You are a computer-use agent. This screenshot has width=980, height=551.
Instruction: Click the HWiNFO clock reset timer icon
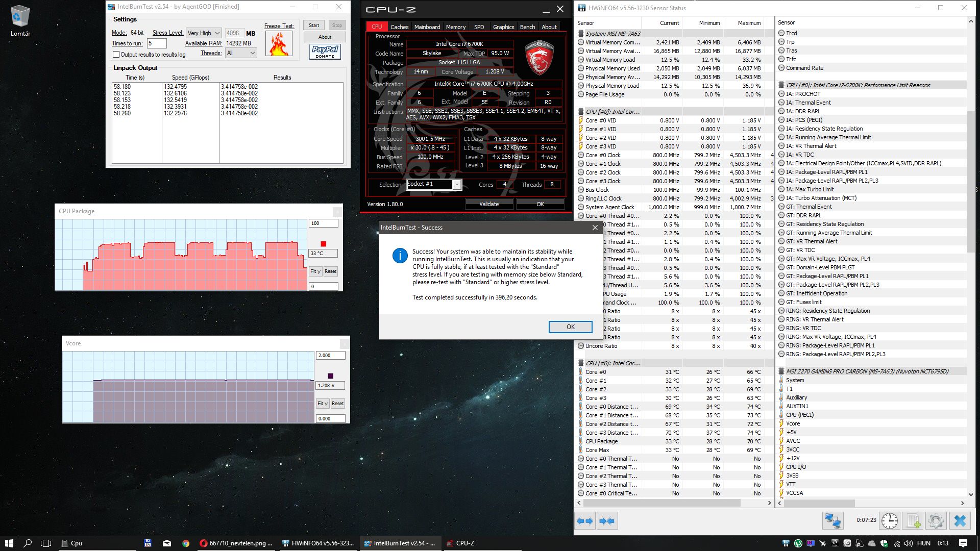889,521
